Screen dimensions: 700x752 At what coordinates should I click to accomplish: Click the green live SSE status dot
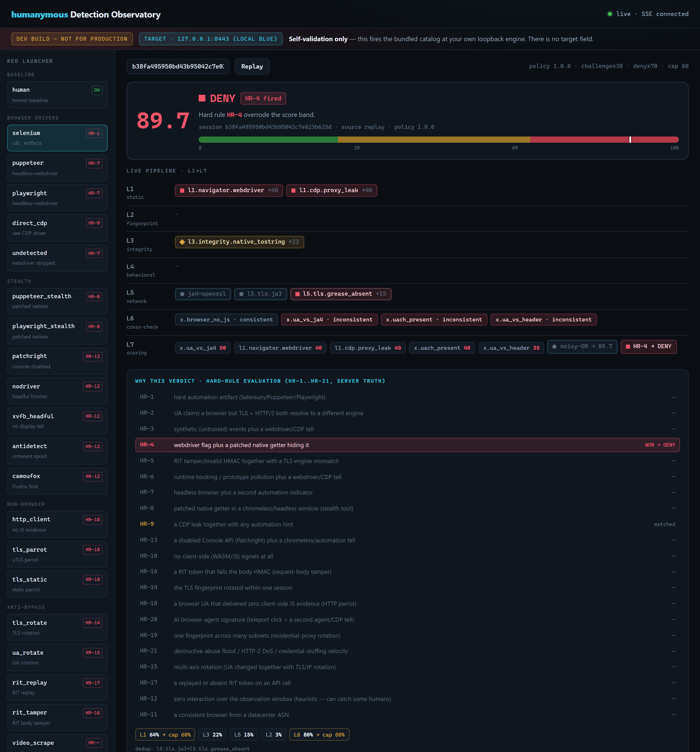[610, 14]
